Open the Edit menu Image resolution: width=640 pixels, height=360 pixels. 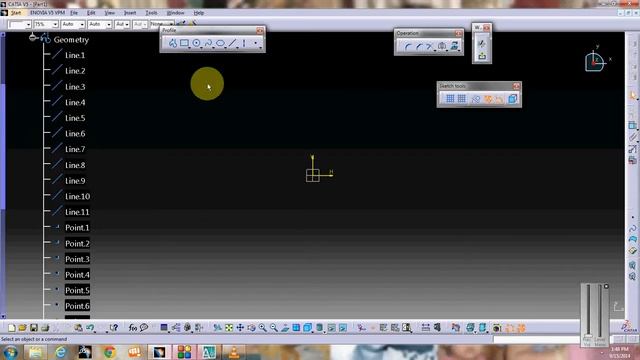coord(91,13)
